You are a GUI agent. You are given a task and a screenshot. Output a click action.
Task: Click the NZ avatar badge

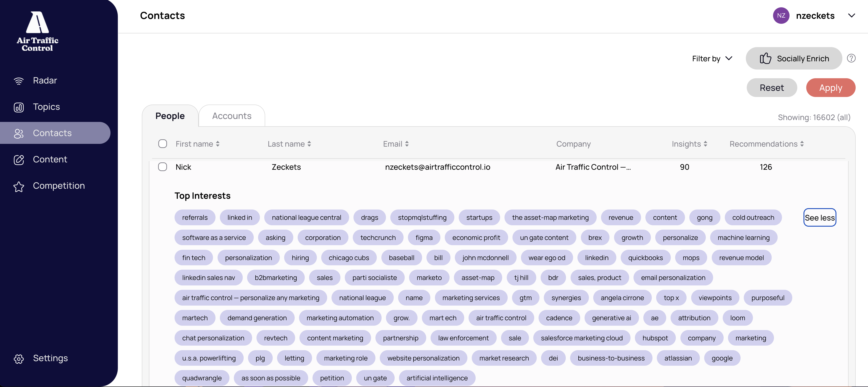click(781, 15)
